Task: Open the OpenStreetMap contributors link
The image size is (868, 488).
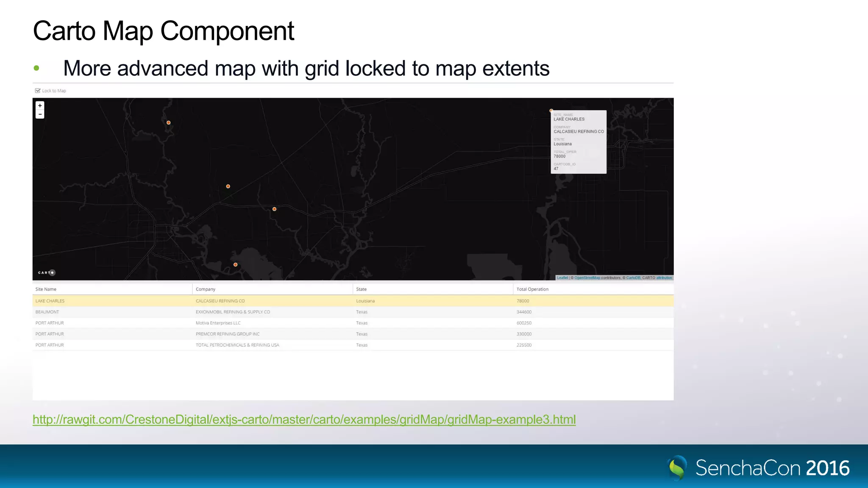Action: [587, 278]
